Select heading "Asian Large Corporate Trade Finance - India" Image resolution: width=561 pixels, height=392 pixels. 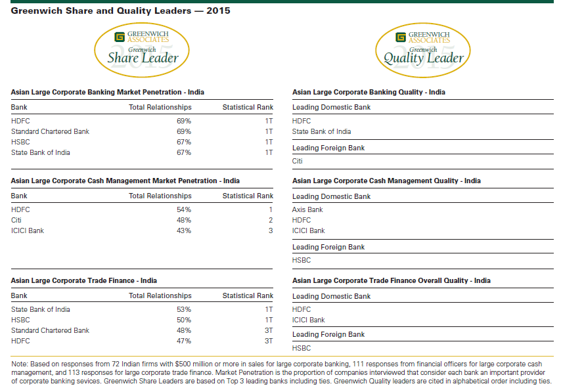click(x=83, y=280)
